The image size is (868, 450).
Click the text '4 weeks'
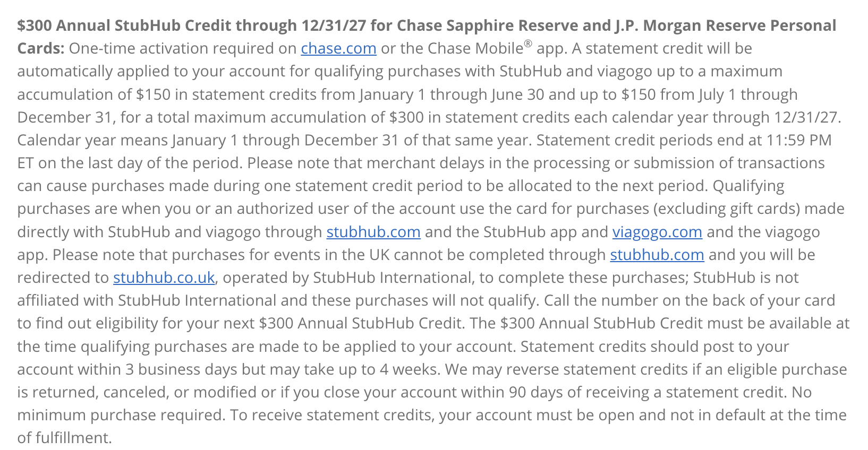coord(410,369)
